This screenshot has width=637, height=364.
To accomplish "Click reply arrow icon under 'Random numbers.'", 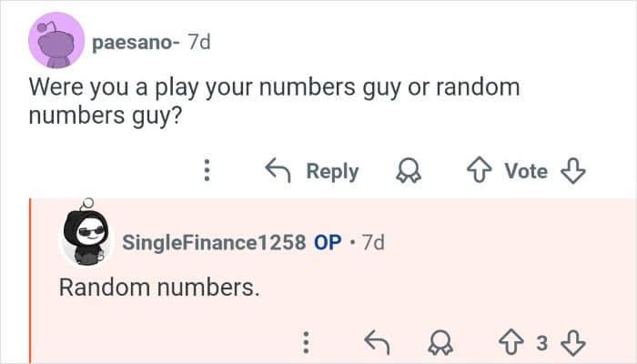I will [x=375, y=342].
